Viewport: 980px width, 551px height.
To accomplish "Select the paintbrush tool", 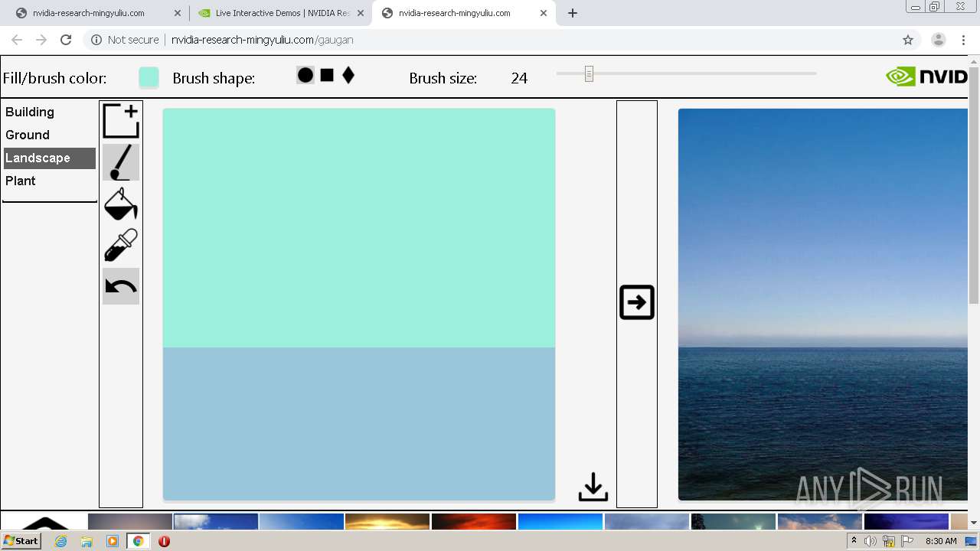I will point(121,162).
